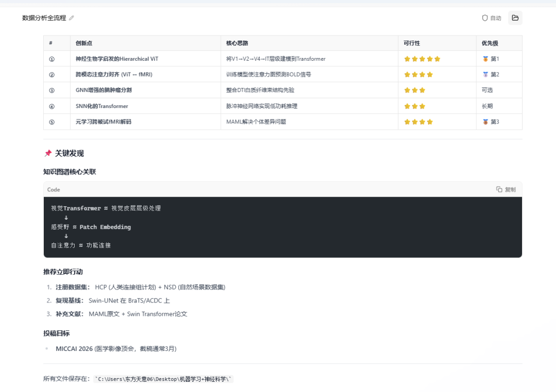Click the saved file path C:\Users\东方天意06\Desktop
This screenshot has height=392, width=556.
(x=163, y=379)
